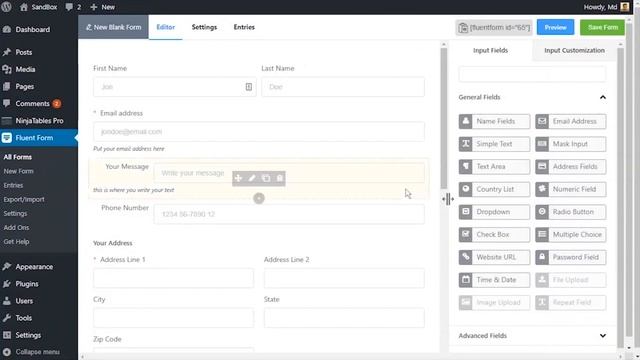This screenshot has height=360, width=640.
Task: Switch to the form Settings tab
Action: [204, 27]
